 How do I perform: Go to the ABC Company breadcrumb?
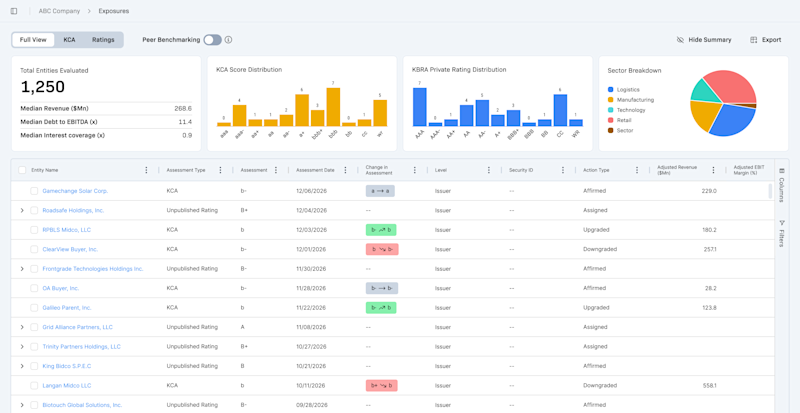[x=59, y=11]
